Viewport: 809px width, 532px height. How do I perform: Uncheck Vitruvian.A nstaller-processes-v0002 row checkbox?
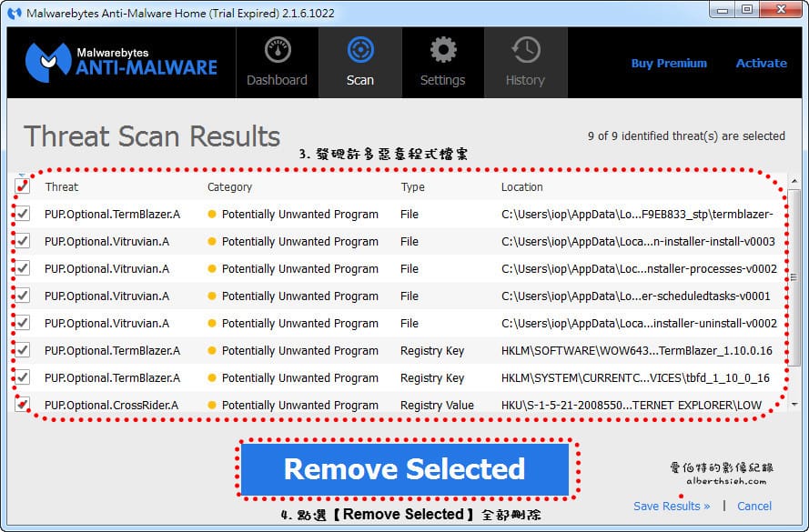(22, 268)
